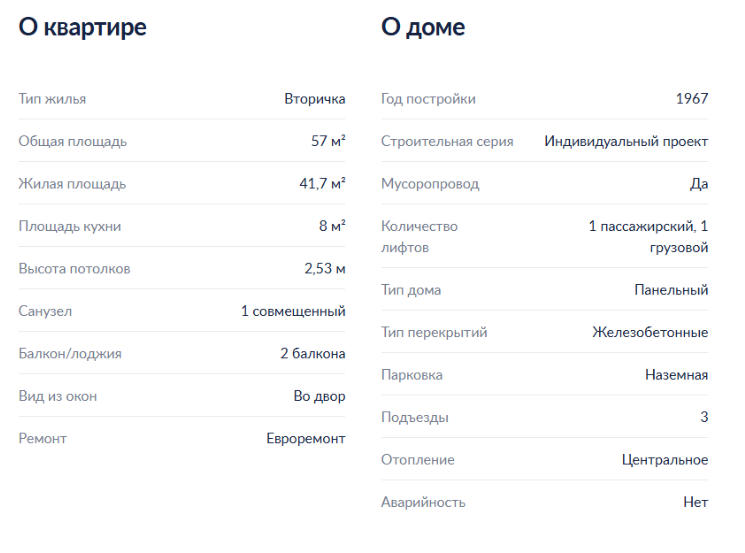Click the 'Евроремонт' renovation value
The height and width of the screenshot is (553, 745).
[x=305, y=438]
